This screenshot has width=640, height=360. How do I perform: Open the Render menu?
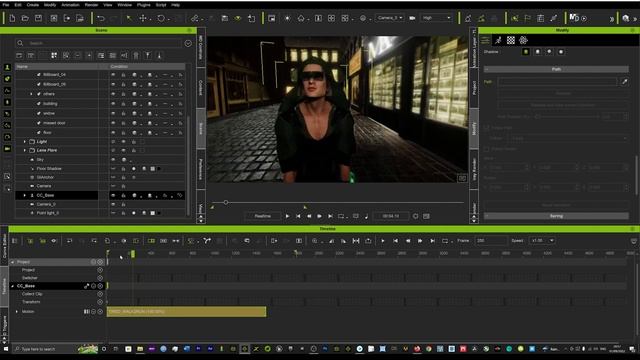click(x=91, y=5)
